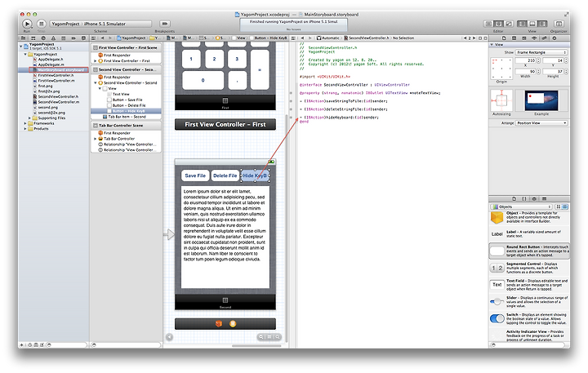Open the Show Frame Rectangle dropdown
Viewport: 588px width, 373px height.
tap(541, 52)
